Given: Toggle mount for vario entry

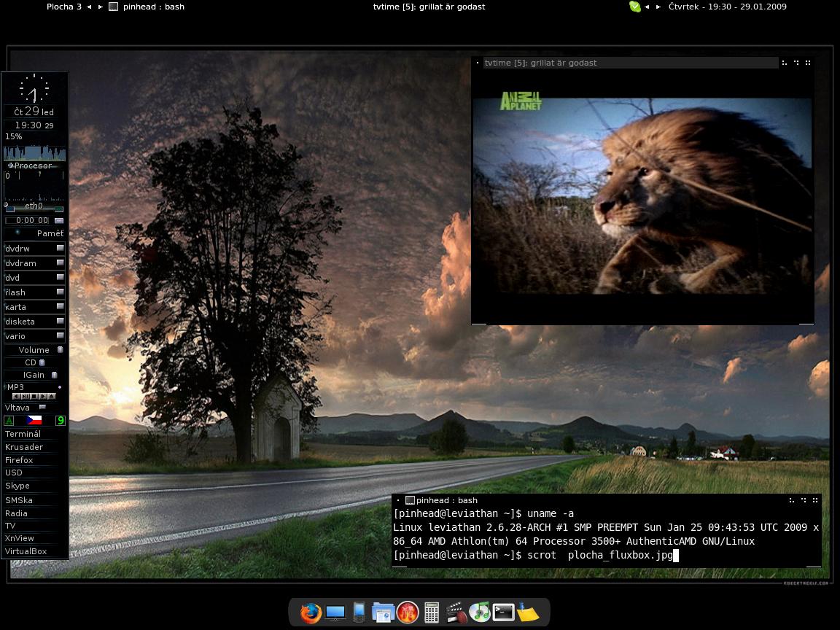Looking at the screenshot, I should click(60, 335).
